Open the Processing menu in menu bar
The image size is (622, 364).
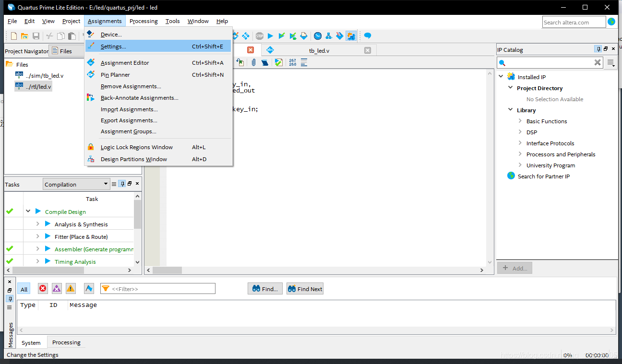click(144, 21)
